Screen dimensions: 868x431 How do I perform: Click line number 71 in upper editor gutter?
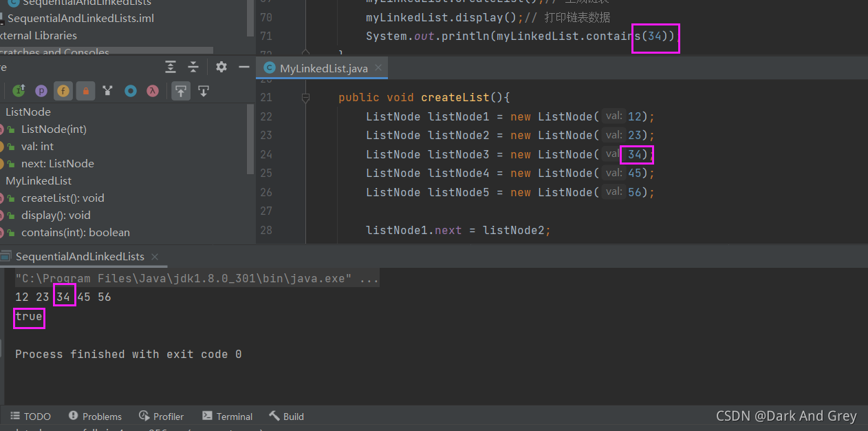coord(266,36)
